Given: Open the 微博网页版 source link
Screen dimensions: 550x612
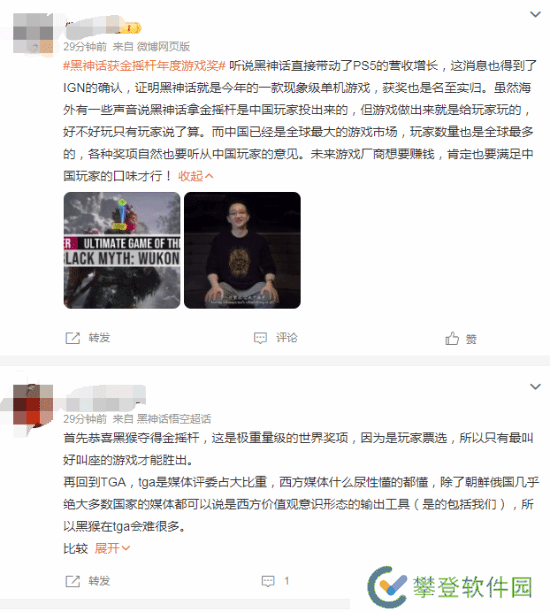Looking at the screenshot, I should point(163,47).
